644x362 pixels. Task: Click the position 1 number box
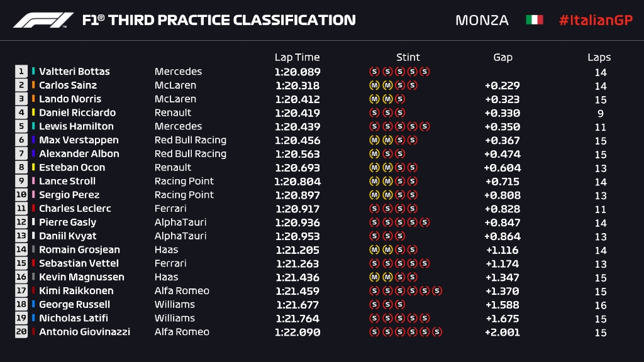pos(21,72)
